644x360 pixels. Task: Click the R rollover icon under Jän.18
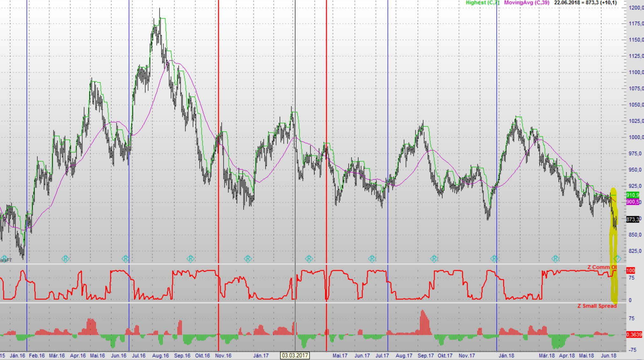click(494, 259)
